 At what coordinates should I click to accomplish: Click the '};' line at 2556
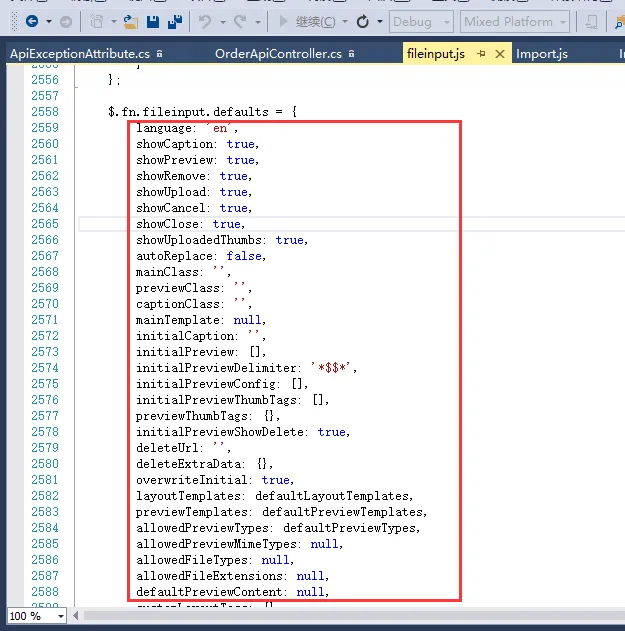coord(114,80)
